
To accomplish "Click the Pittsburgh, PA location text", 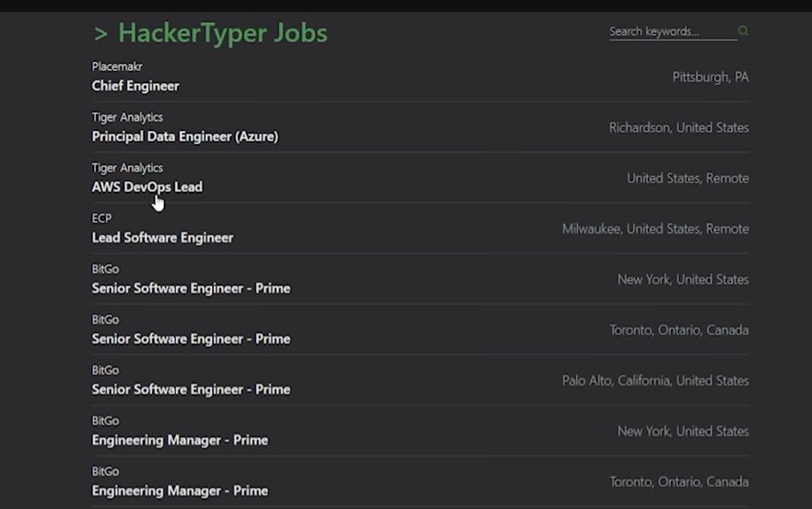I will [x=710, y=77].
